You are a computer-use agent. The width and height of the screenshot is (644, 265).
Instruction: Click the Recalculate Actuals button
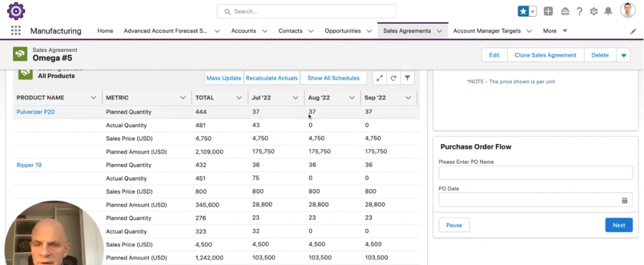coord(272,78)
